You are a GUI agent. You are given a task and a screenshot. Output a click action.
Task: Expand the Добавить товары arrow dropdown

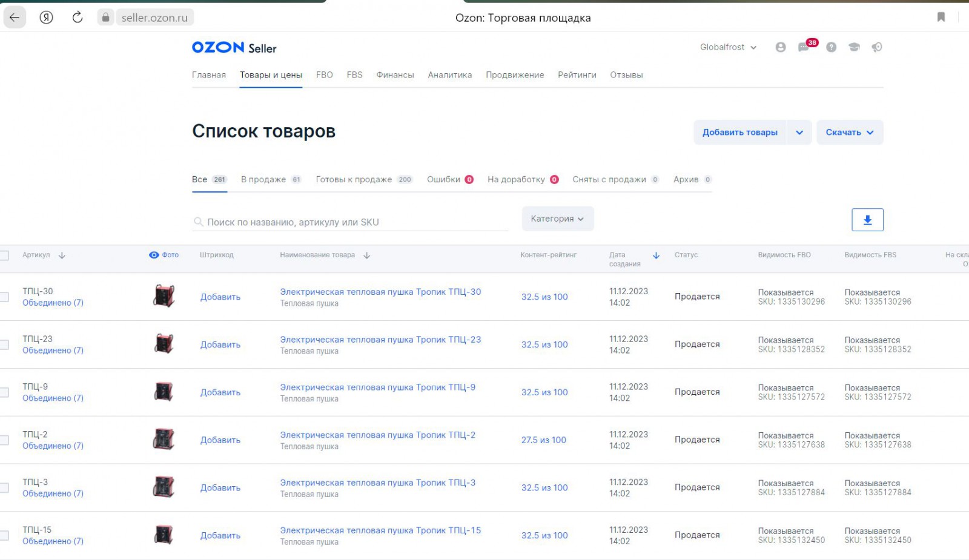[799, 133]
